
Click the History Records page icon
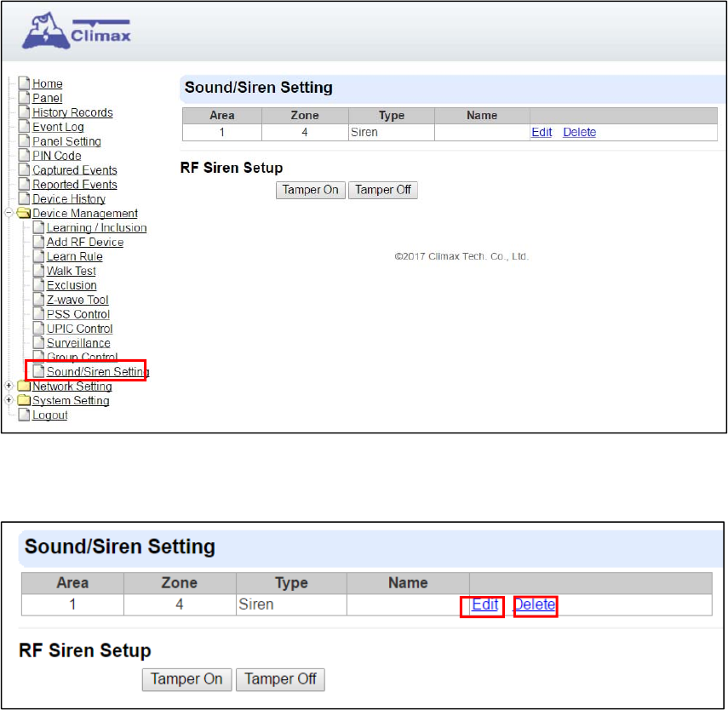pyautogui.click(x=24, y=112)
